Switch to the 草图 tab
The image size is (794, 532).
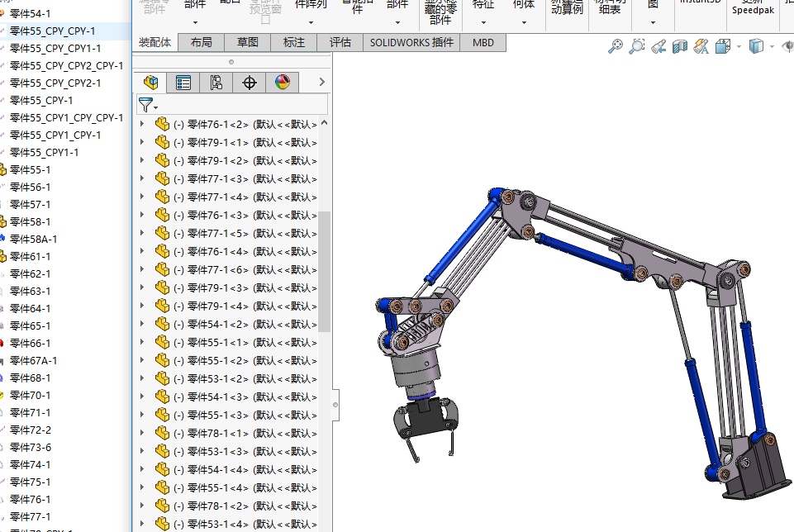(x=247, y=42)
